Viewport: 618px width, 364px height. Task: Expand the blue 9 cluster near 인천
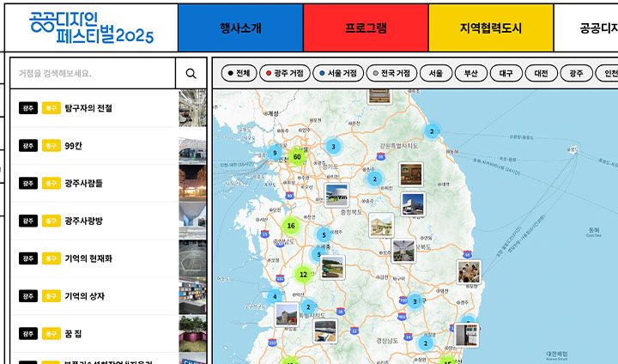275,153
